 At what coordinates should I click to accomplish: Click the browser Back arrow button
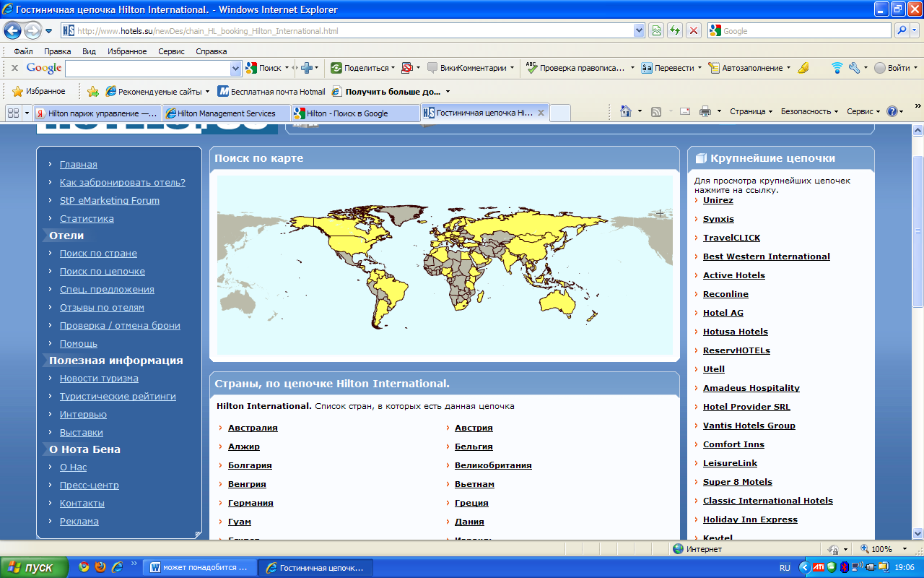click(12, 31)
